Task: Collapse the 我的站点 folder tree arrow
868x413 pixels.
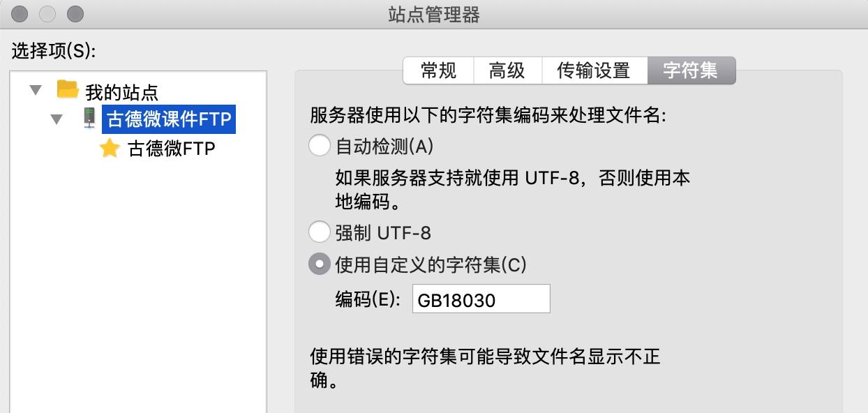Action: click(36, 90)
